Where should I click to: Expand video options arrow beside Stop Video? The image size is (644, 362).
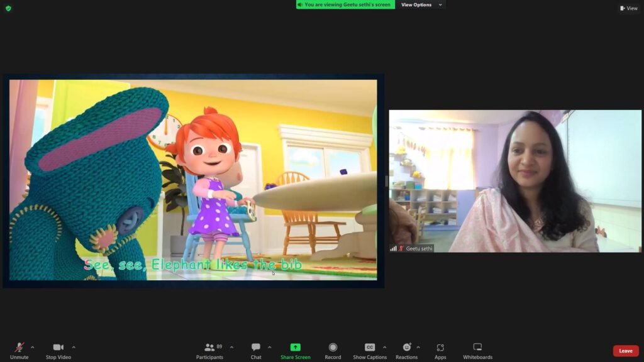tap(74, 347)
